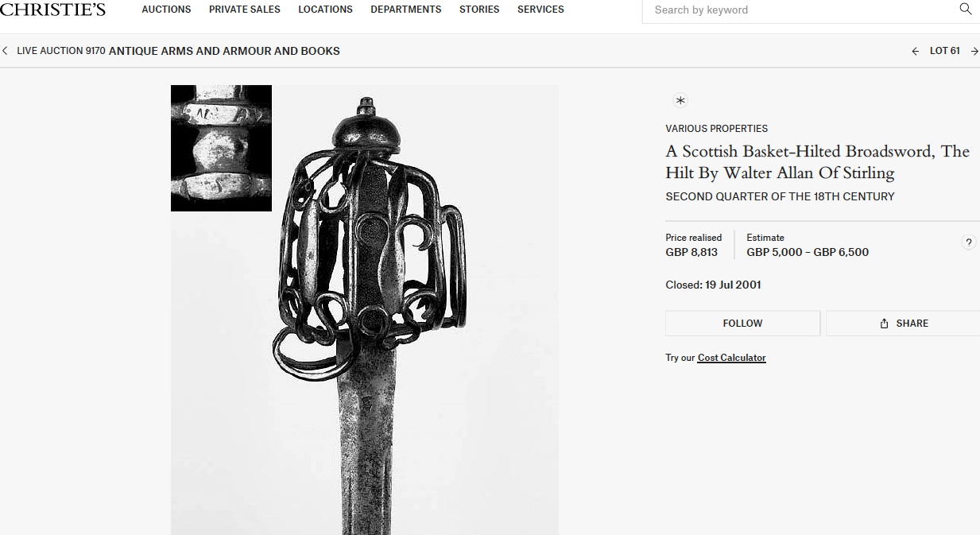
Task: Click the Follow button
Action: point(742,324)
